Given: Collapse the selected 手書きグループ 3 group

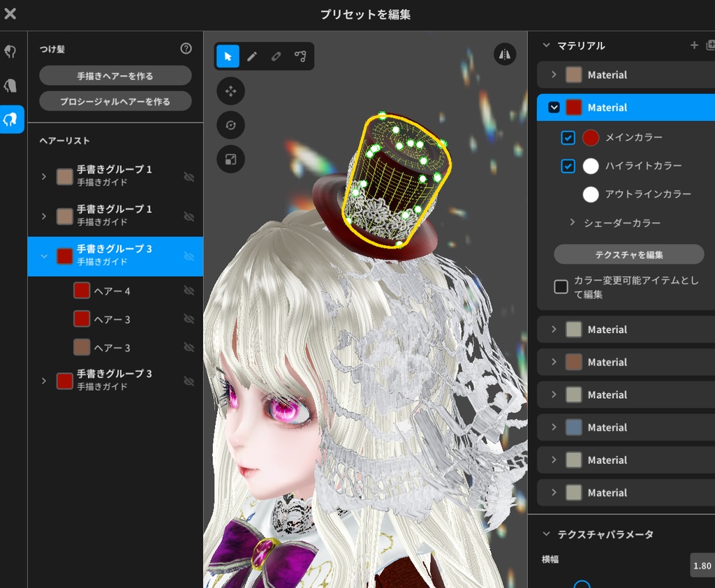Looking at the screenshot, I should pyautogui.click(x=44, y=256).
